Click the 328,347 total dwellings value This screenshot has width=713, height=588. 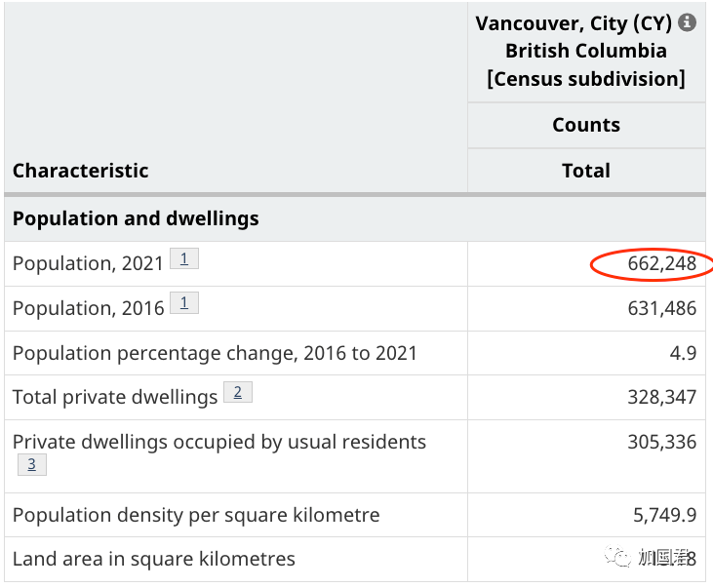point(661,397)
